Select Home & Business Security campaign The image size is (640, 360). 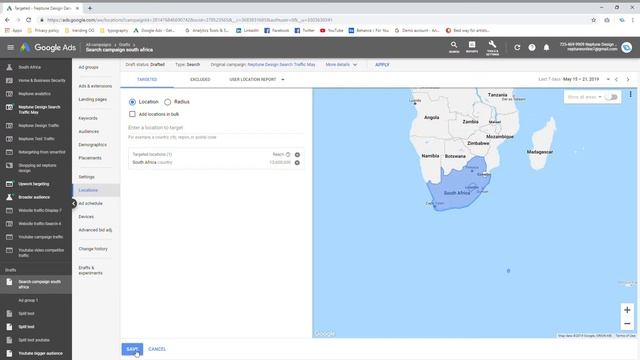(x=42, y=80)
